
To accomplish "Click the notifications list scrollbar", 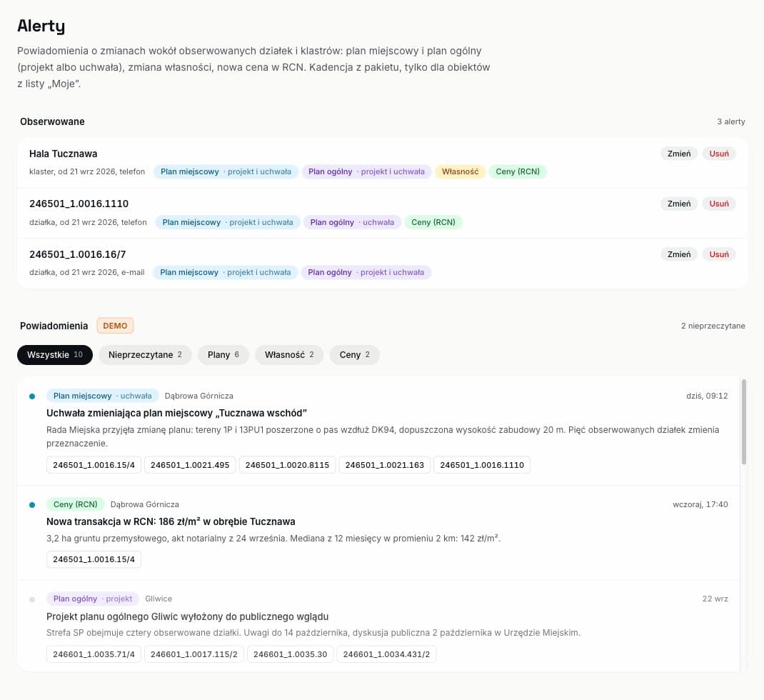I will click(x=743, y=422).
